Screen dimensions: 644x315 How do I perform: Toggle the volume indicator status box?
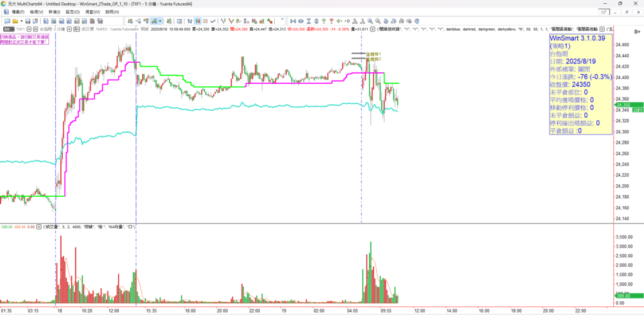(x=39, y=226)
